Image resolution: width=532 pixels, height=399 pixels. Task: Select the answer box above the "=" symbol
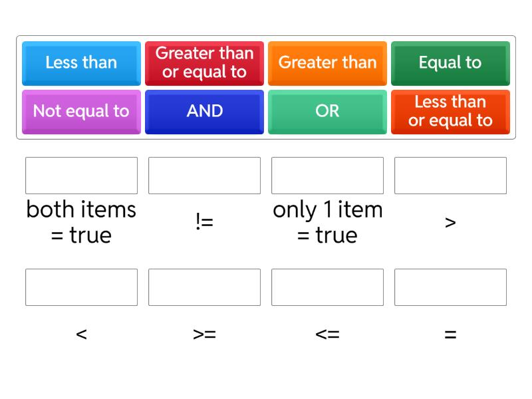(x=450, y=287)
